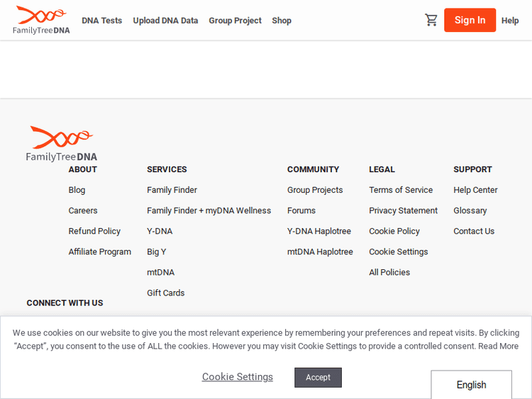Open the Privacy Statement link

[403, 210]
